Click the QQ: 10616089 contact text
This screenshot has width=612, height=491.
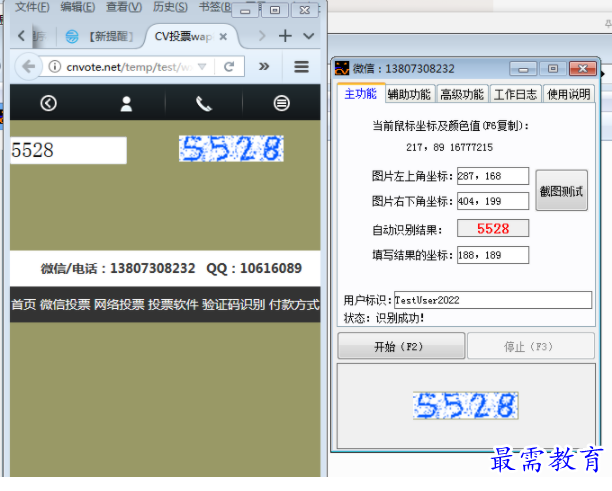[254, 269]
